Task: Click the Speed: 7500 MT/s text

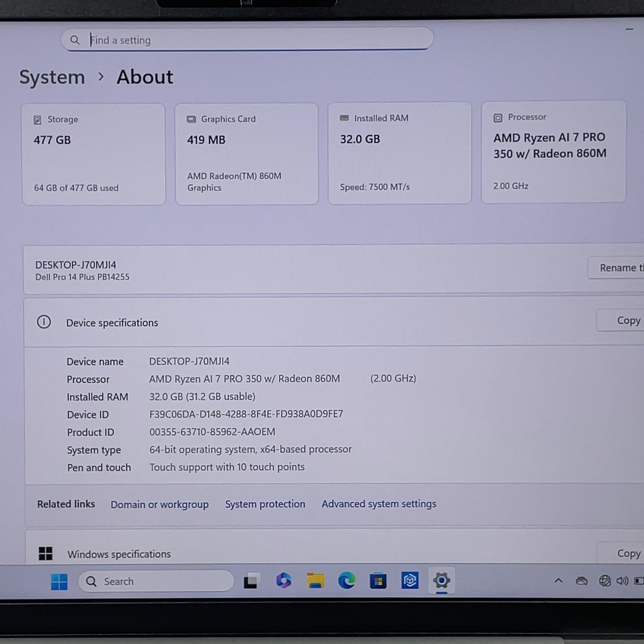Action: click(375, 187)
